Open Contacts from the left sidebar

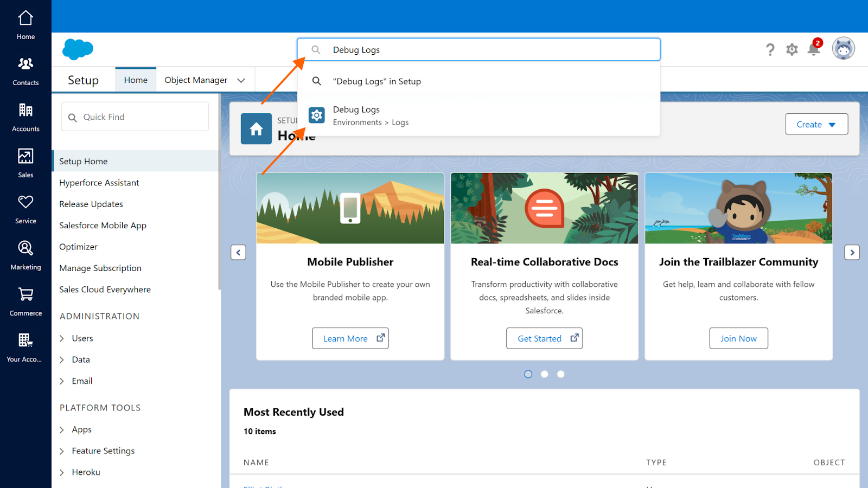click(x=25, y=70)
